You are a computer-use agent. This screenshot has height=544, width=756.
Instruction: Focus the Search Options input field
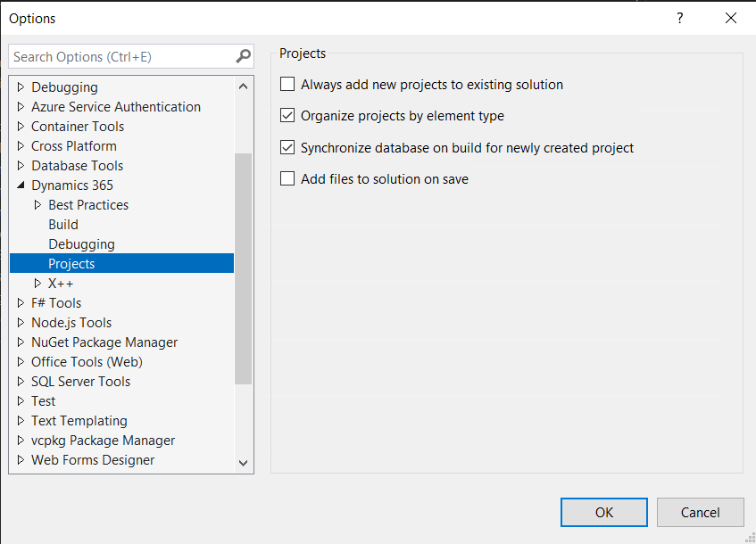click(x=120, y=56)
